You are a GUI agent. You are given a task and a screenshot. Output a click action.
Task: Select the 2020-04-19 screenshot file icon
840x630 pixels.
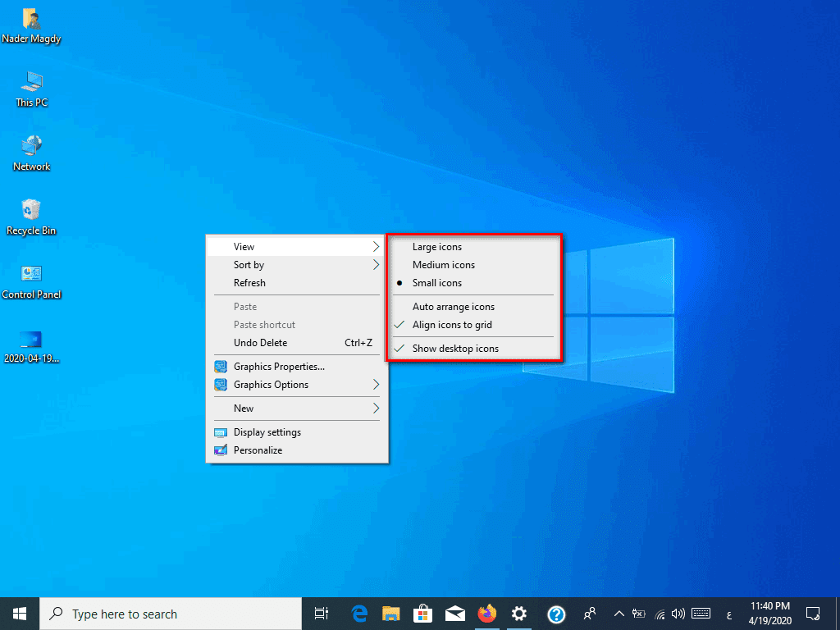point(31,346)
